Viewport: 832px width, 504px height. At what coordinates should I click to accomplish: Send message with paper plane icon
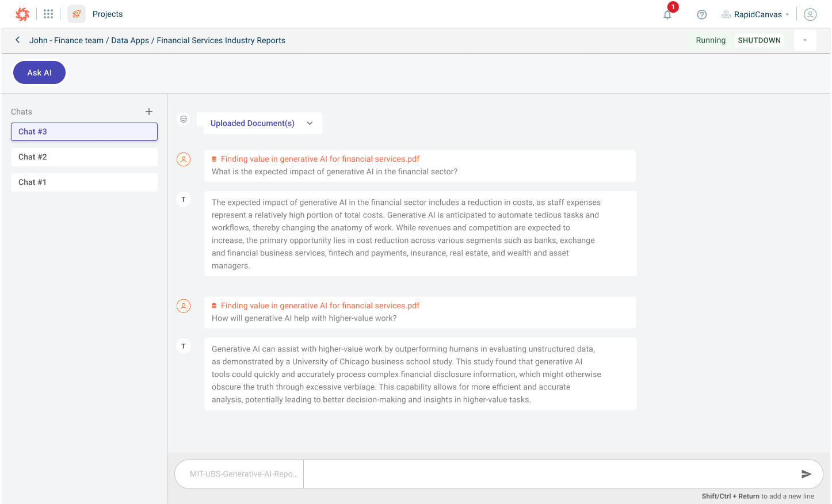[x=806, y=474]
